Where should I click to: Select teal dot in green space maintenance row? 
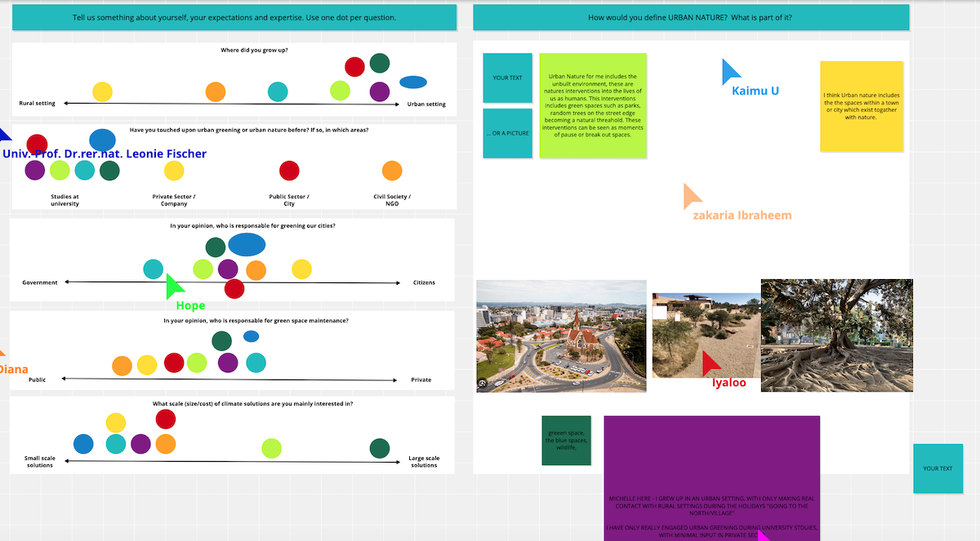click(x=256, y=363)
